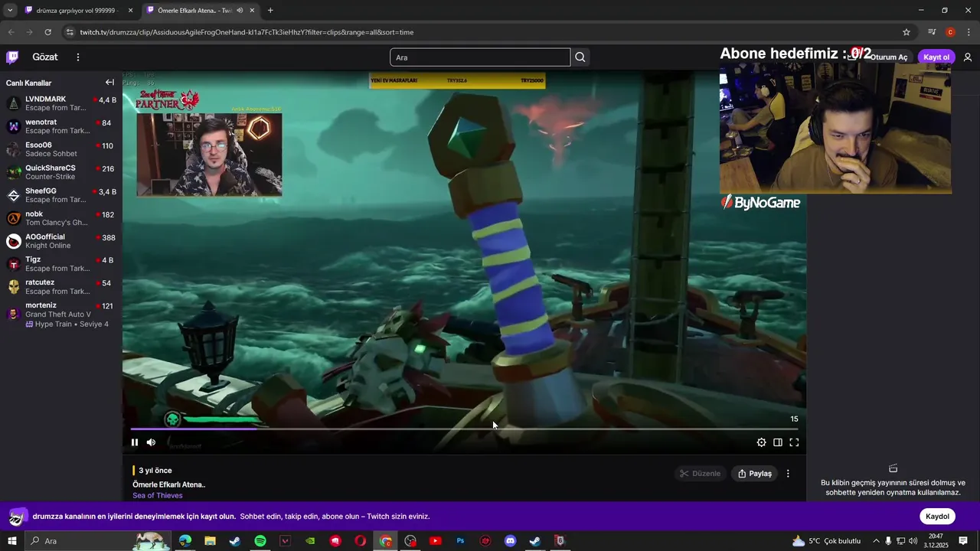Open the Twitch home logo
Viewport: 980px width, 551px height.
12,57
